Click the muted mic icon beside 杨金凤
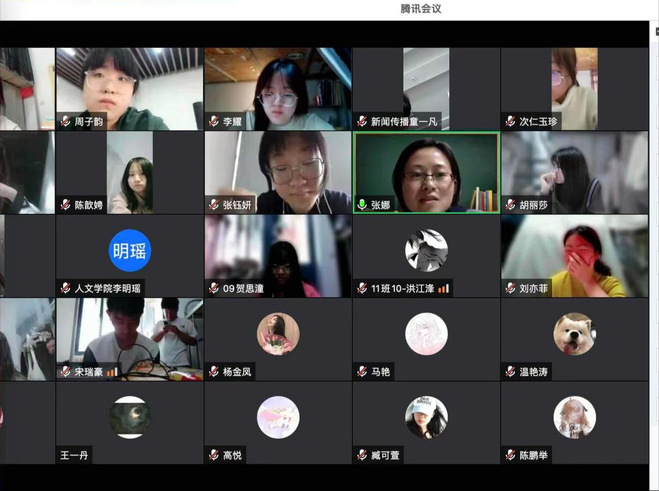The image size is (659, 491). click(x=213, y=371)
